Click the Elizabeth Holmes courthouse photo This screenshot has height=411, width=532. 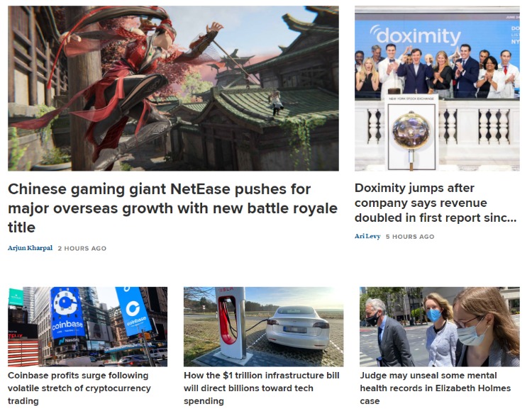click(x=440, y=327)
